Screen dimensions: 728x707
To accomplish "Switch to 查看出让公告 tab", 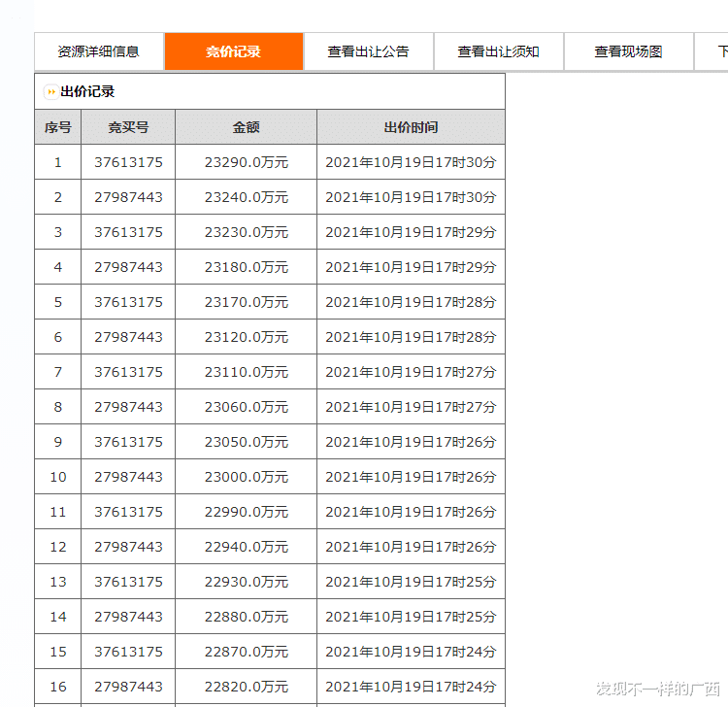I will point(368,51).
